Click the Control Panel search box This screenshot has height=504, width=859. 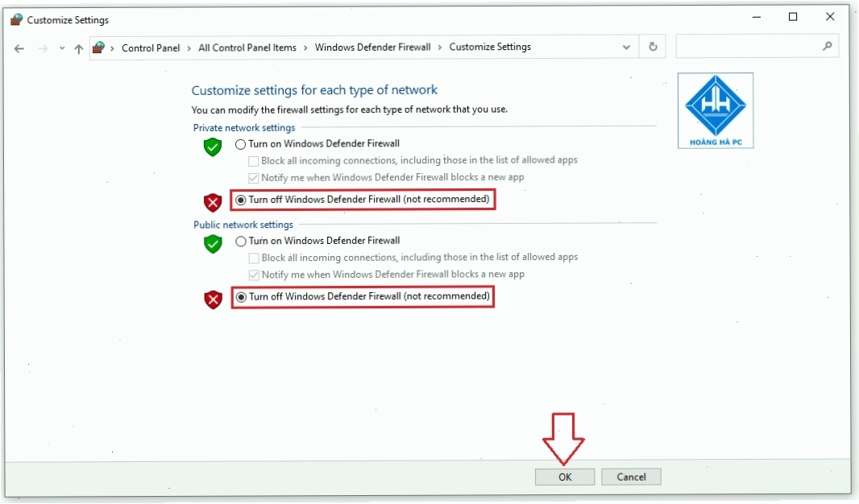[757, 46]
